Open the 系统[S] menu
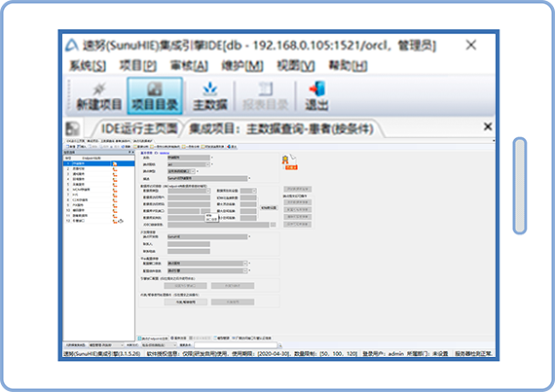Image resolution: width=555 pixels, height=392 pixels. coord(88,65)
